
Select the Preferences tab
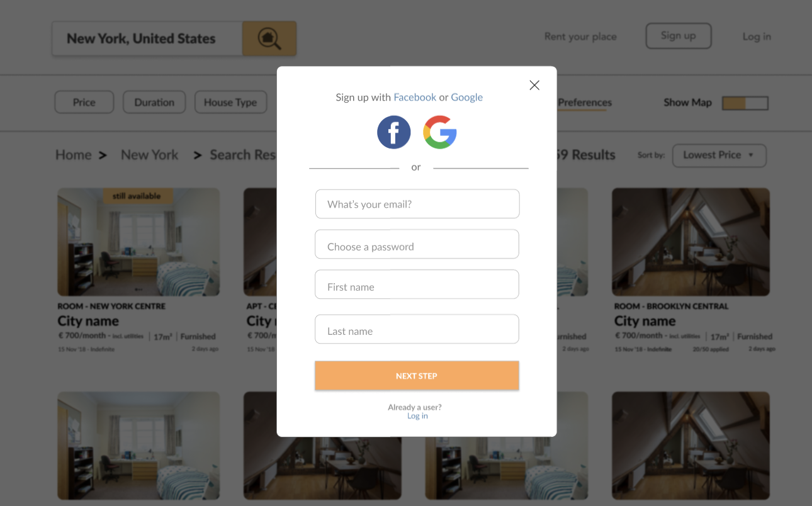click(x=584, y=103)
